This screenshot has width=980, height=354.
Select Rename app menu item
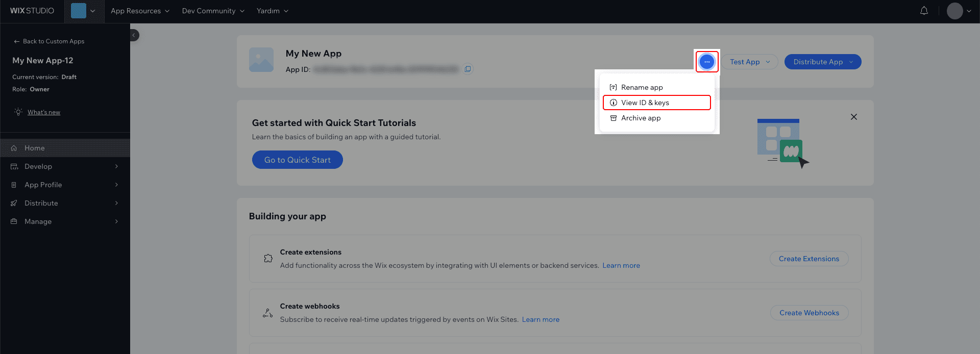pos(657,87)
